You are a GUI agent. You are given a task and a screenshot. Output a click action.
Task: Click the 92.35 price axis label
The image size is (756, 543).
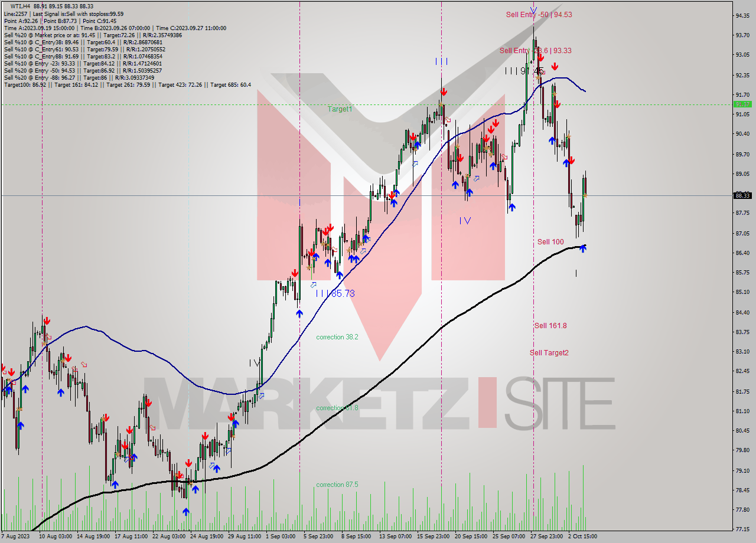pyautogui.click(x=742, y=75)
